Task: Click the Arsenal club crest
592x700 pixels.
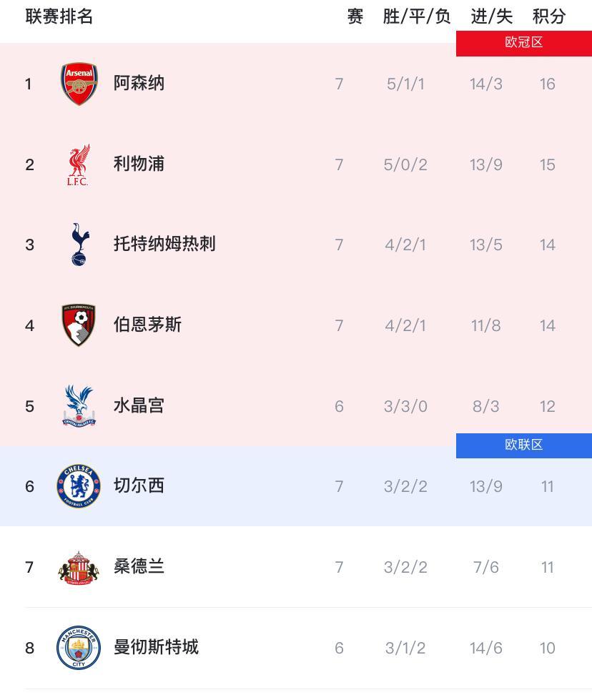Action: (79, 83)
